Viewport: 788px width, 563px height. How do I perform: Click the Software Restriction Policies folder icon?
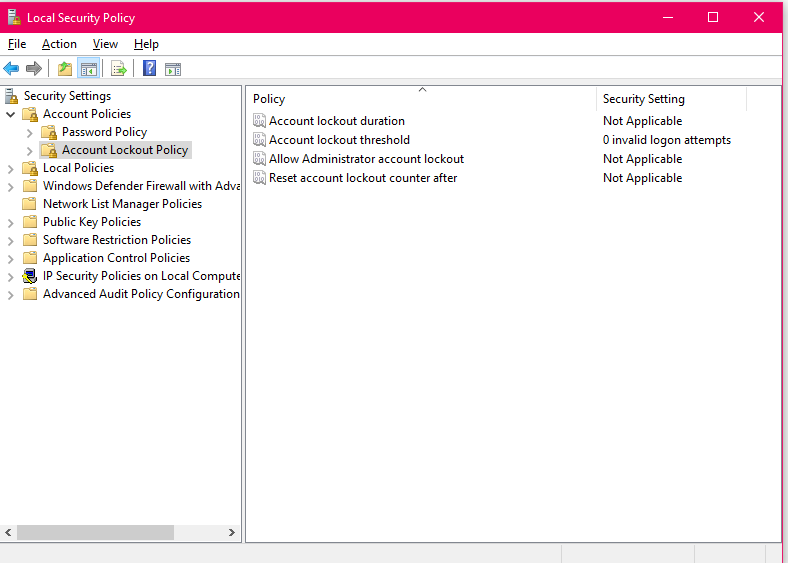(x=30, y=240)
